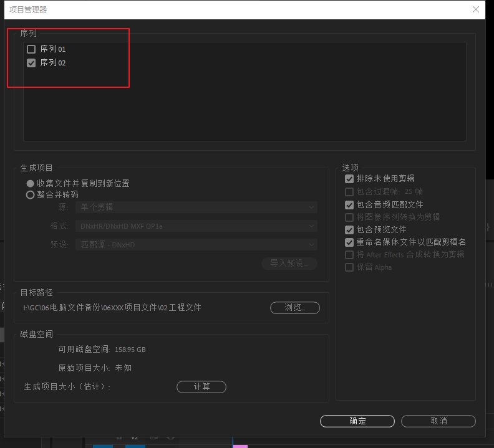
Task: Uncheck 包含预览文件 option
Action: pos(349,230)
